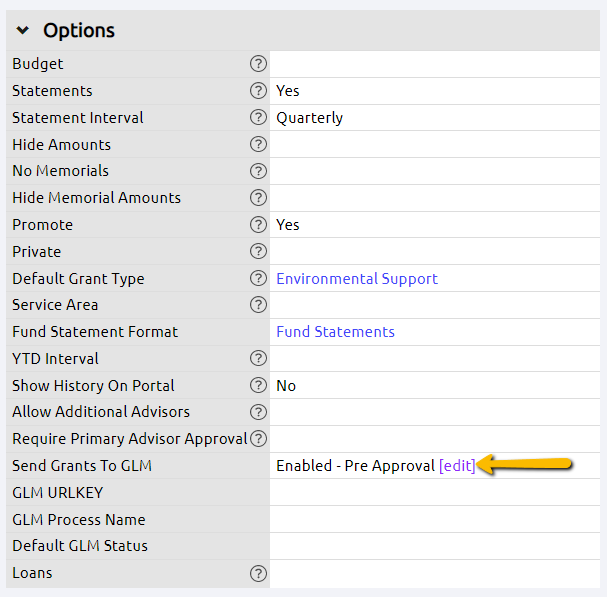The width and height of the screenshot is (607, 597).
Task: Click the Options section header title
Action: coord(79,30)
